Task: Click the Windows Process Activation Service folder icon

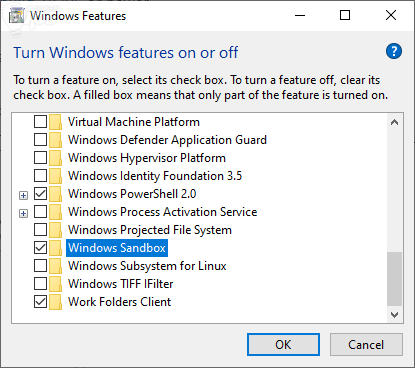Action: point(55,212)
